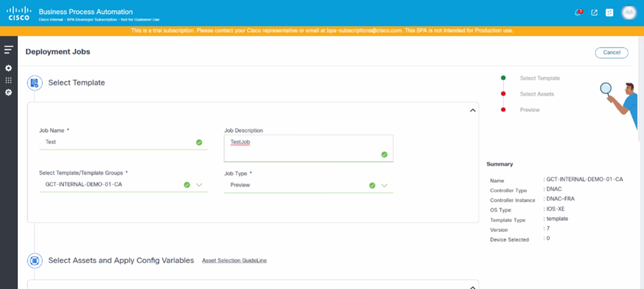The height and width of the screenshot is (289, 644).
Task: Click the green check in Job Description
Action: (x=385, y=154)
